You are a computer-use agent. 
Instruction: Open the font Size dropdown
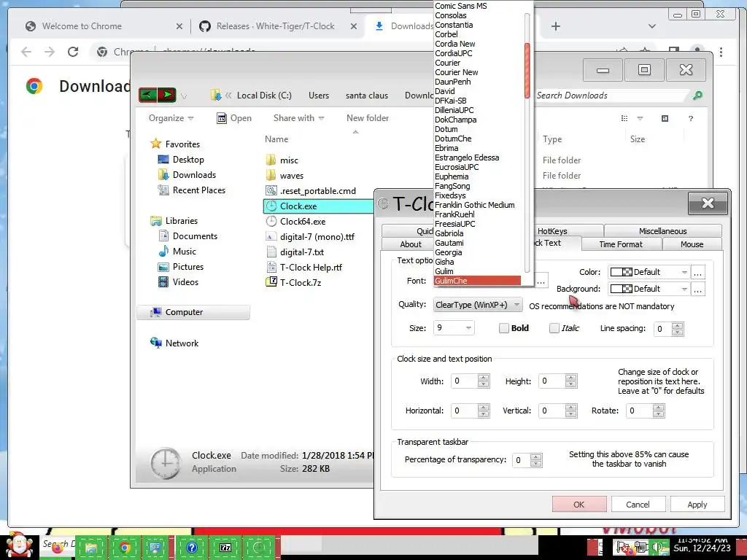coord(454,327)
